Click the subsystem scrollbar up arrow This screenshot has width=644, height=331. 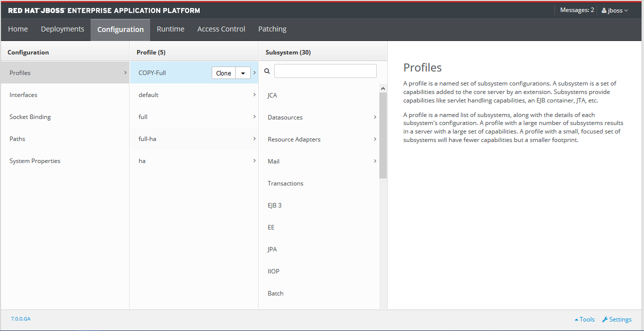[383, 88]
